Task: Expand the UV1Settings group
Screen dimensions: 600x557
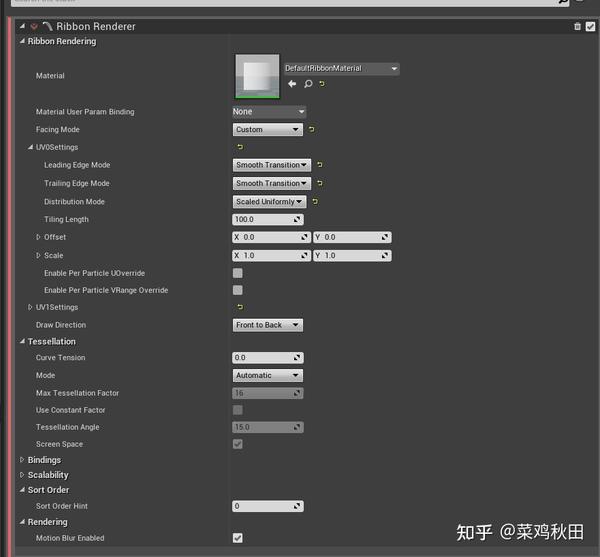Action: (x=30, y=307)
